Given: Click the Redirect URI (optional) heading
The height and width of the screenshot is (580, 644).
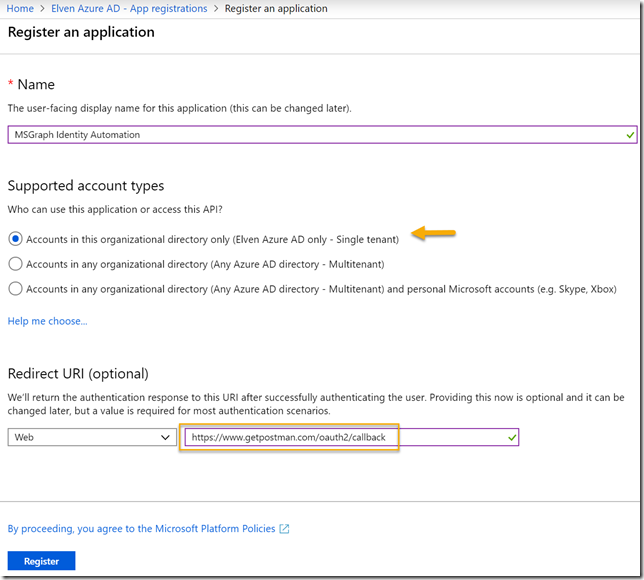Looking at the screenshot, I should point(78,374).
